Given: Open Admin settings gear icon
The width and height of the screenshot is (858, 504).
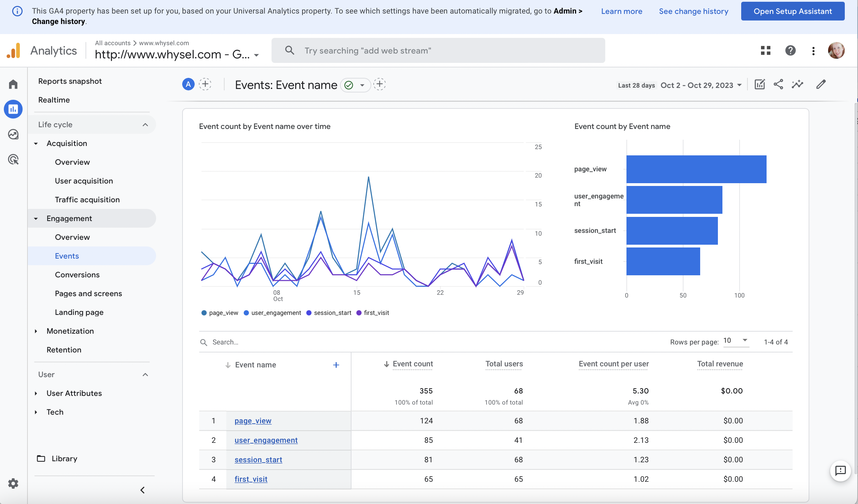Looking at the screenshot, I should [x=13, y=483].
